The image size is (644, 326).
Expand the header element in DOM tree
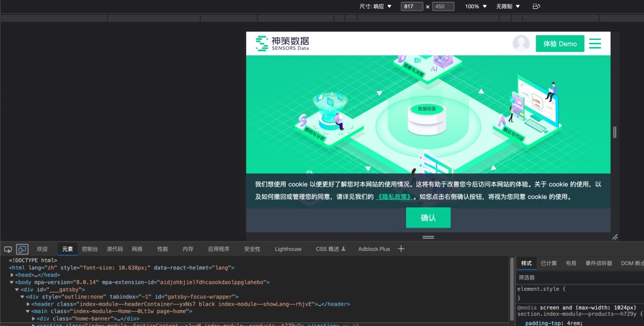[27, 304]
